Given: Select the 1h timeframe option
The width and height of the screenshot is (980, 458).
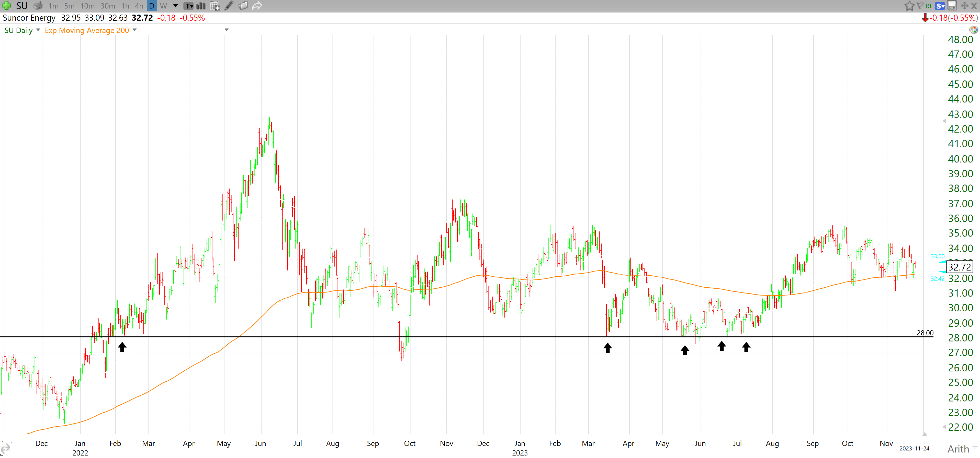Looking at the screenshot, I should click(125, 6).
